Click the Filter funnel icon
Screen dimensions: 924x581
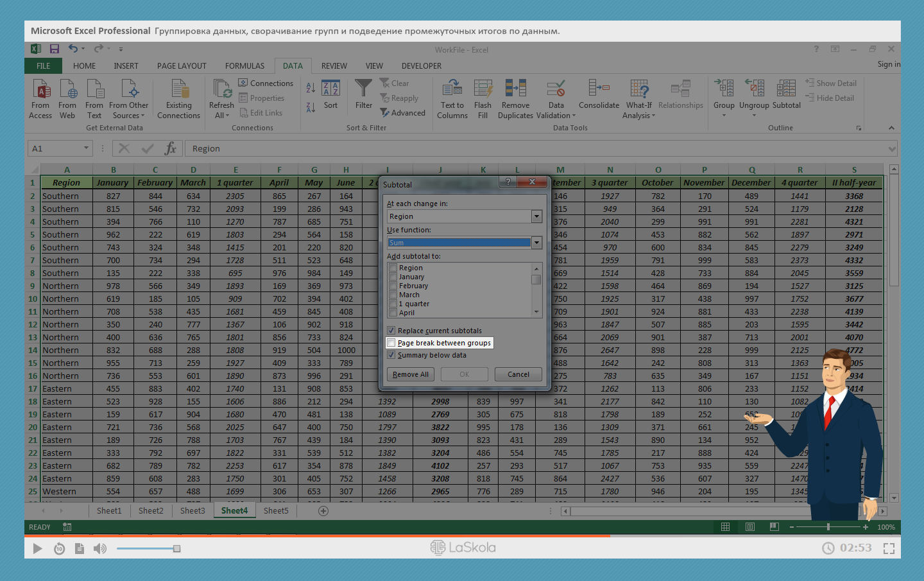pos(363,89)
